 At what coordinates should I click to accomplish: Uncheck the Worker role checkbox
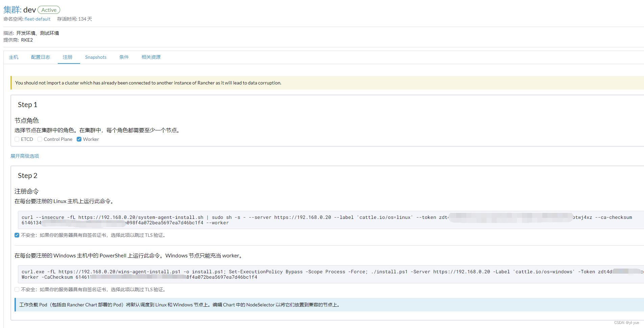[79, 139]
